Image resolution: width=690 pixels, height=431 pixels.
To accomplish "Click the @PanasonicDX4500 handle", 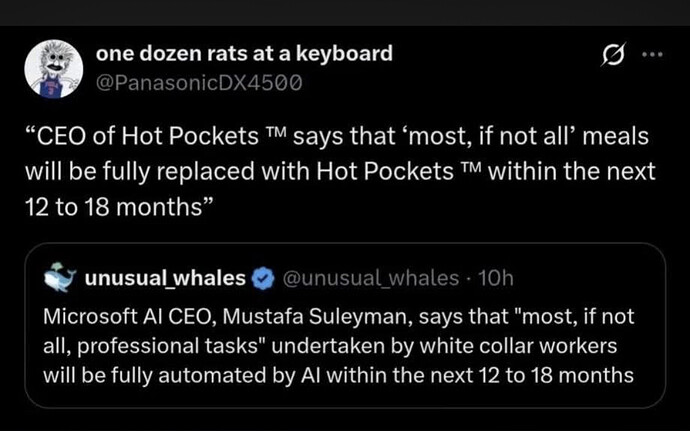I will tap(198, 81).
